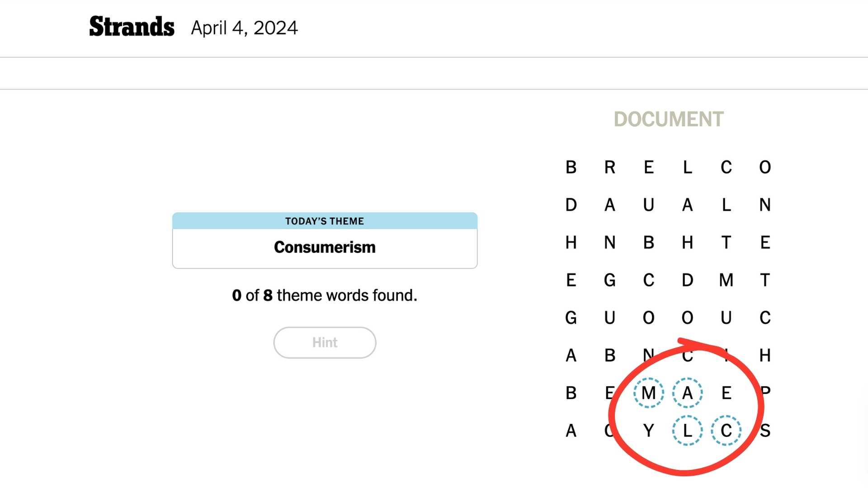Image resolution: width=868 pixels, height=488 pixels.
Task: Select the letter P in last column
Action: [765, 392]
